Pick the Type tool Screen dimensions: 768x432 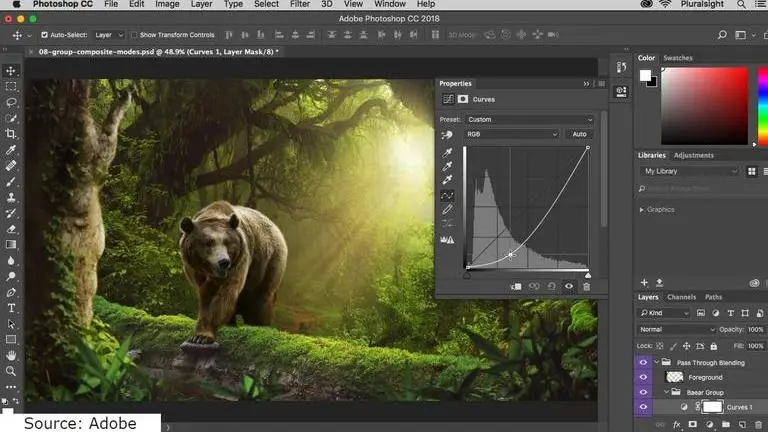(x=11, y=308)
